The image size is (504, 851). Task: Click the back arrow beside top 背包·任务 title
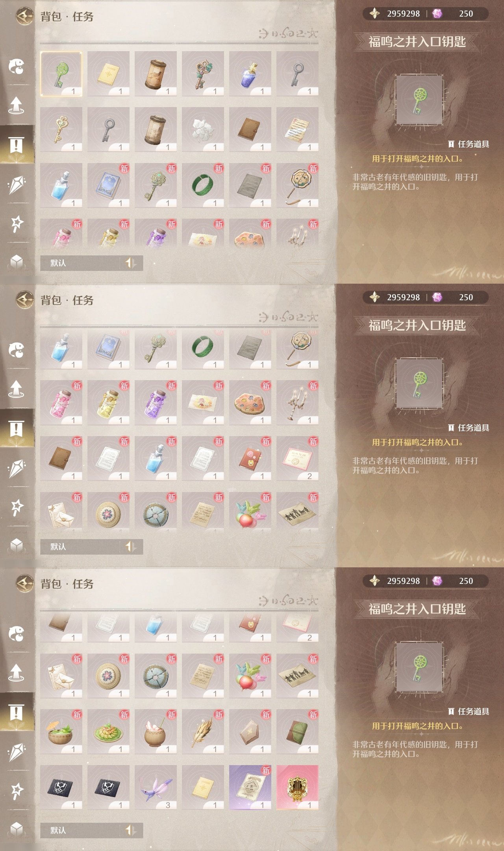point(25,16)
